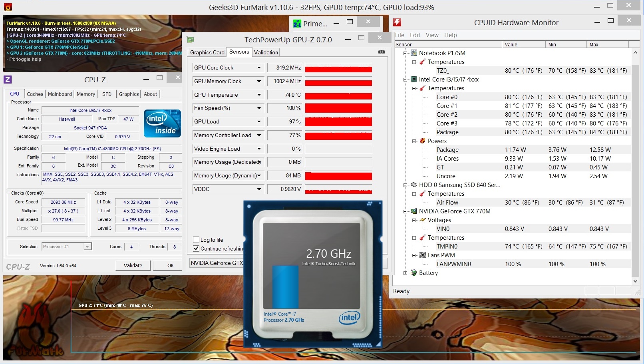
Task: Click the GPU-Z title bar app icon
Action: [191, 40]
